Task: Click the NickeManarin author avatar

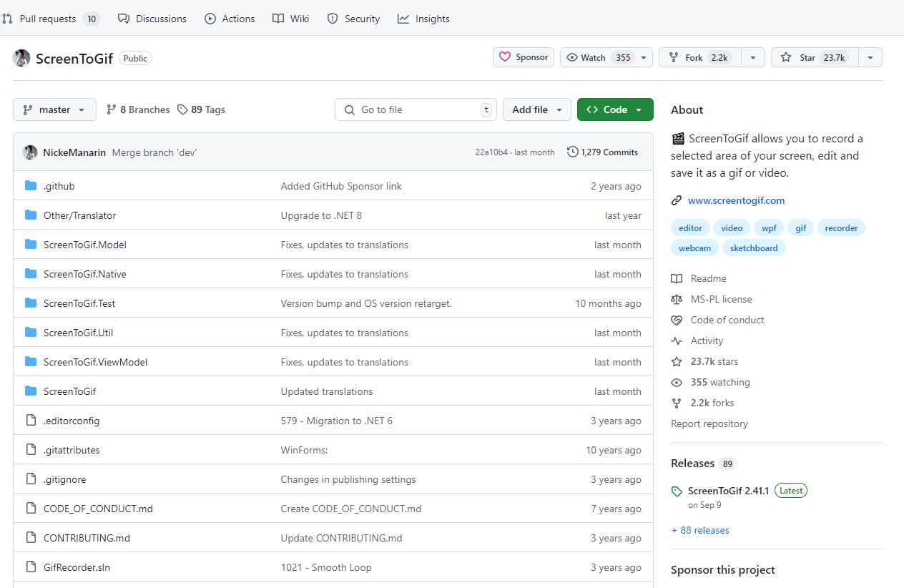Action: point(30,152)
